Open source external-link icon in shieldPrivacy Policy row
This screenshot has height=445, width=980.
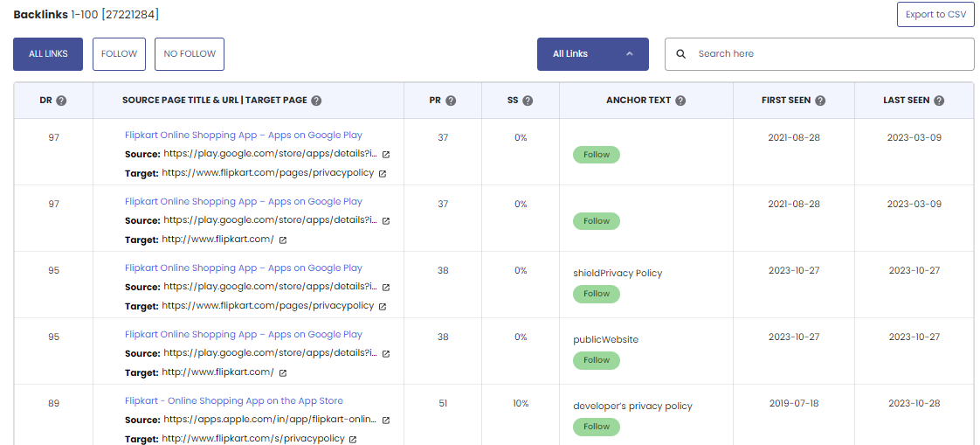pos(386,288)
